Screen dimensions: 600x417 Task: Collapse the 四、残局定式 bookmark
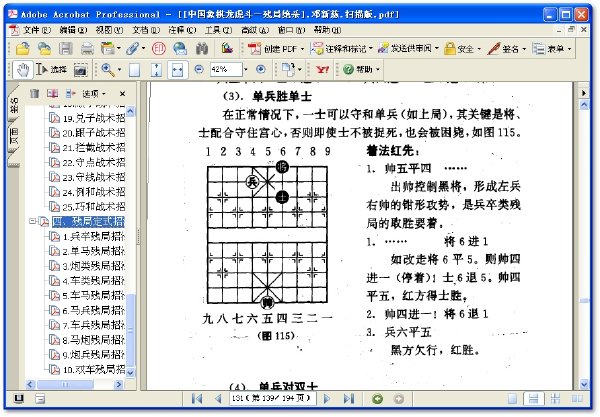tap(33, 221)
